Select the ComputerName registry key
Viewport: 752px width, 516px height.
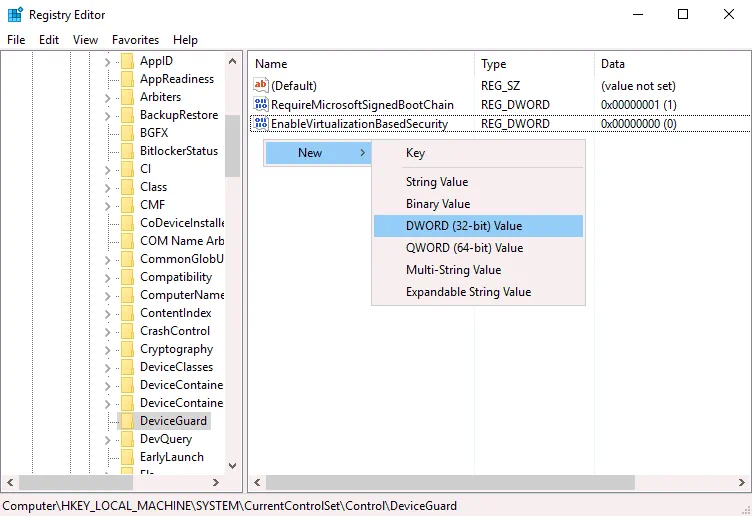click(182, 295)
